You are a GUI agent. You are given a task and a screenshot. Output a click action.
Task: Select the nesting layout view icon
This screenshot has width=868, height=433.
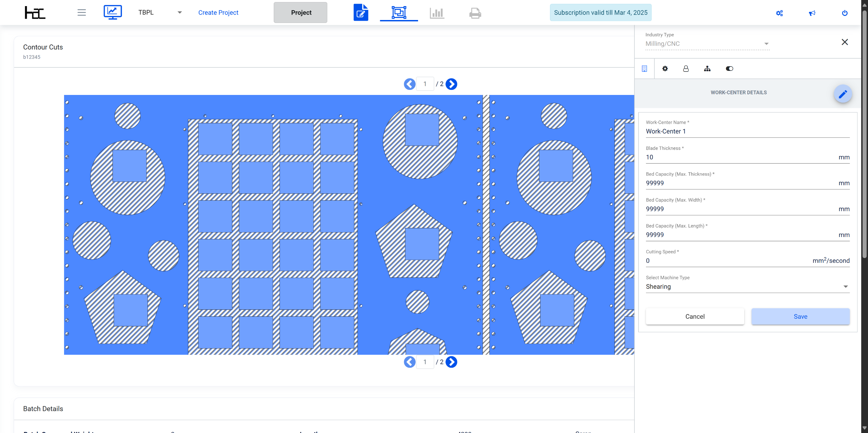click(x=399, y=13)
